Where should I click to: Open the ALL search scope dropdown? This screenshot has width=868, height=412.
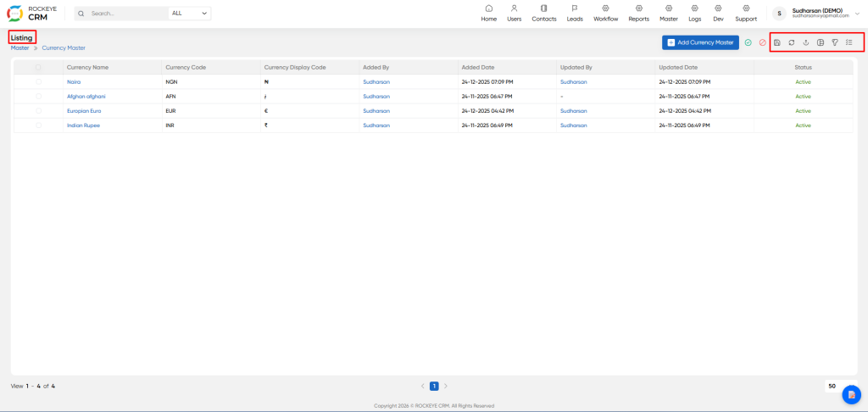189,14
